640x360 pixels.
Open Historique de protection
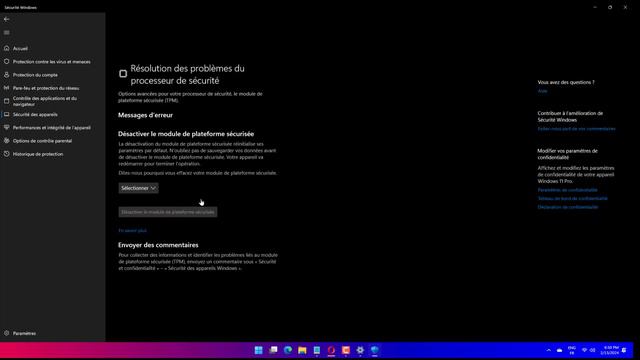click(38, 154)
